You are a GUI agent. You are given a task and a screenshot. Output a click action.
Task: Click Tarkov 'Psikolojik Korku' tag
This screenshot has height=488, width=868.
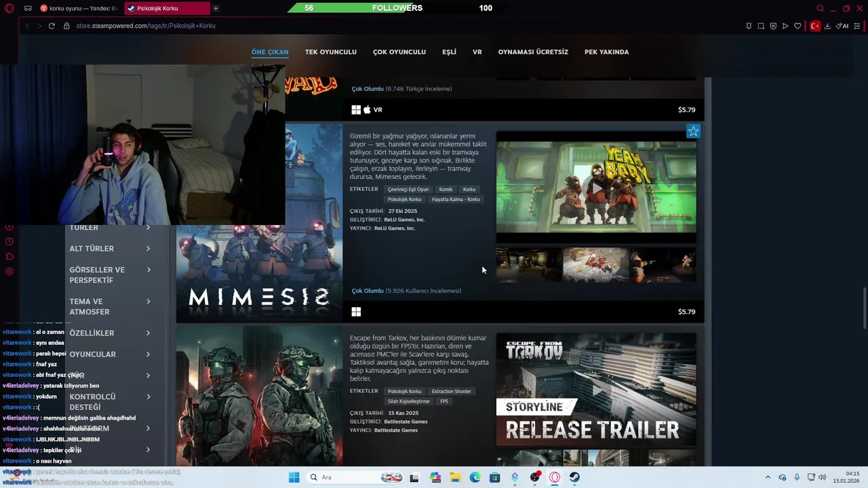(405, 392)
